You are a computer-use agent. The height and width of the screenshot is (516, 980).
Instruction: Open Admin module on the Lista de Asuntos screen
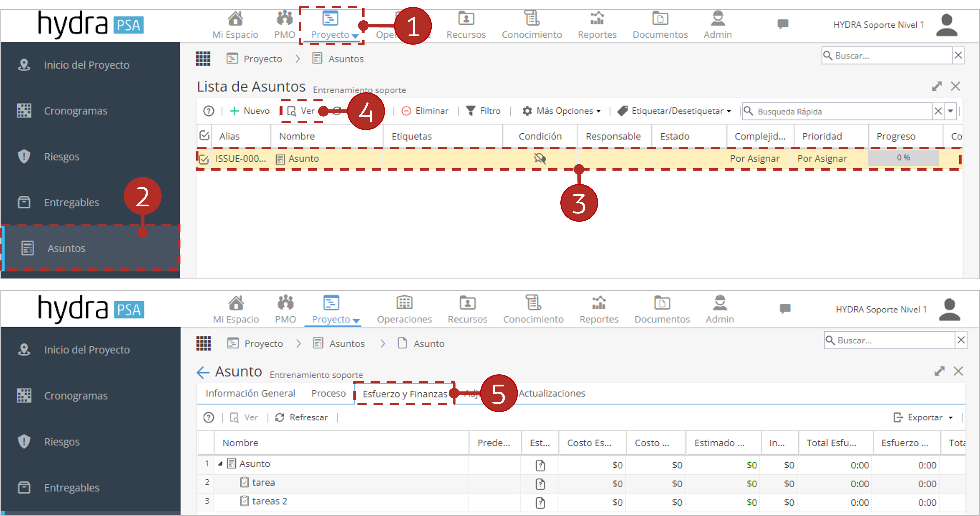717,25
